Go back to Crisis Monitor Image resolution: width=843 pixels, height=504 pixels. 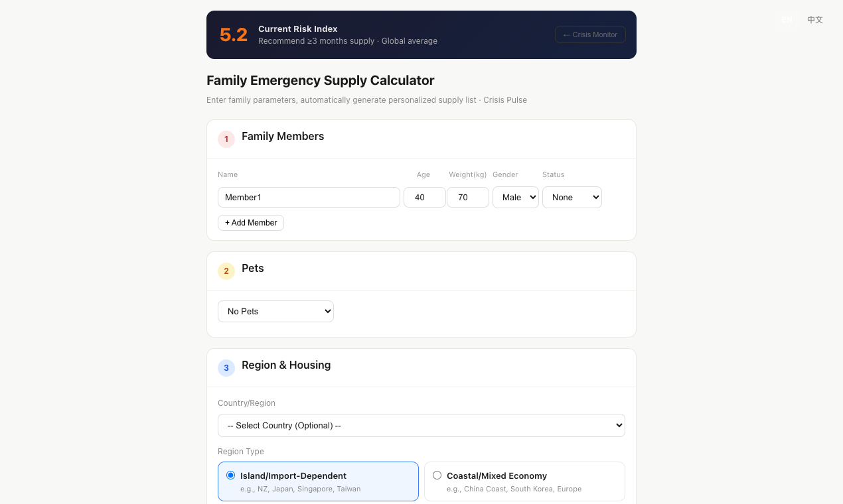click(x=590, y=34)
